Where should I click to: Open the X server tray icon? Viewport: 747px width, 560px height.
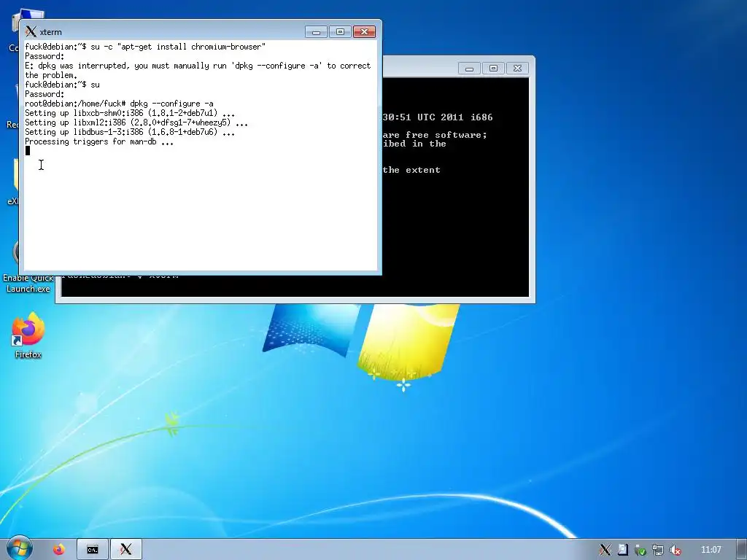click(605, 550)
